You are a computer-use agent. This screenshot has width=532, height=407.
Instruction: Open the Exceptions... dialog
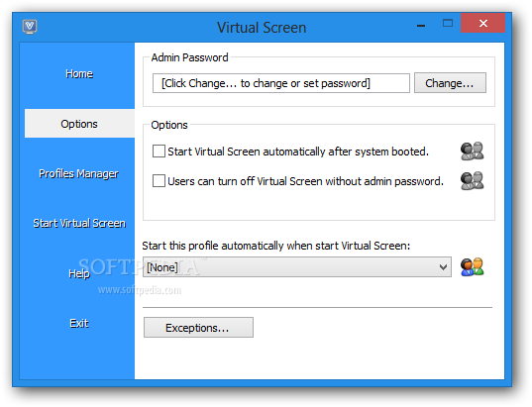click(198, 328)
